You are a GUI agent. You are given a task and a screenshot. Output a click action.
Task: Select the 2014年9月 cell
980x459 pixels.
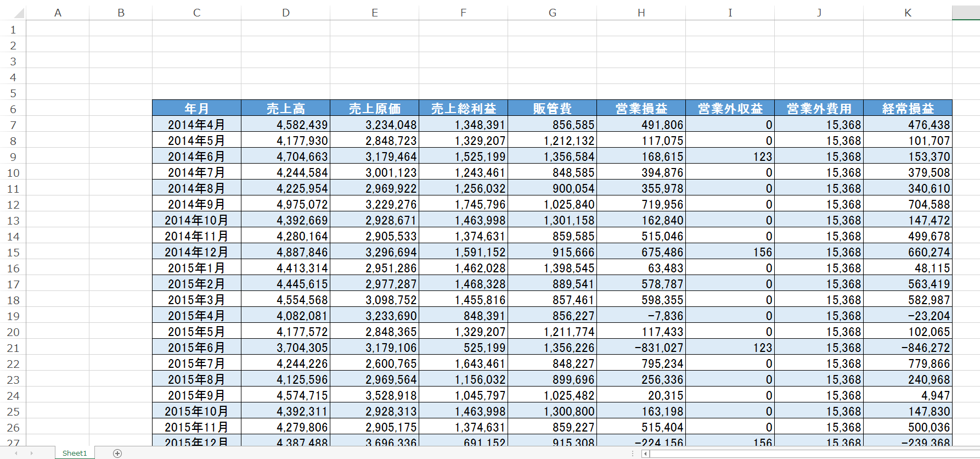pyautogui.click(x=196, y=204)
